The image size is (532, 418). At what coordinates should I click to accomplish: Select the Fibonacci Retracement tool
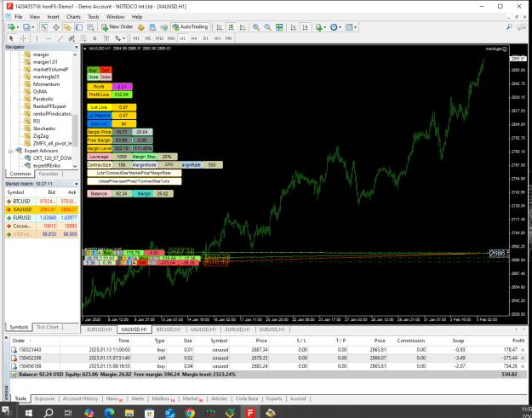coord(83,38)
